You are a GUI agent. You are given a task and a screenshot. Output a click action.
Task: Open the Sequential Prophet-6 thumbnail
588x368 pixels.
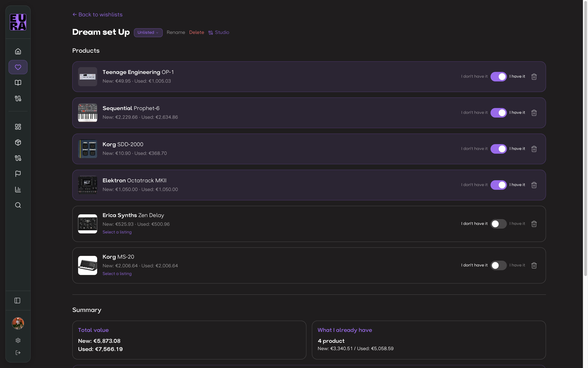(87, 113)
